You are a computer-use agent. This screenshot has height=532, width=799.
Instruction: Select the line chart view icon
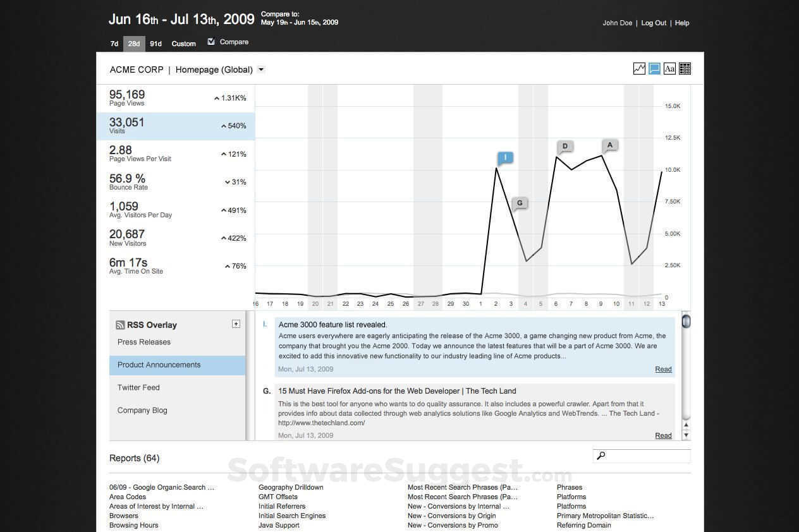[x=639, y=68]
